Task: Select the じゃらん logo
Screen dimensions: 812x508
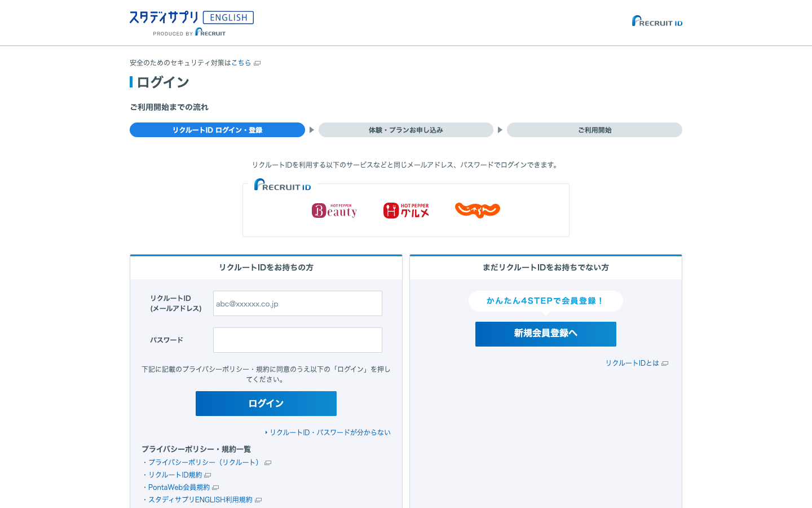Action: (478, 210)
